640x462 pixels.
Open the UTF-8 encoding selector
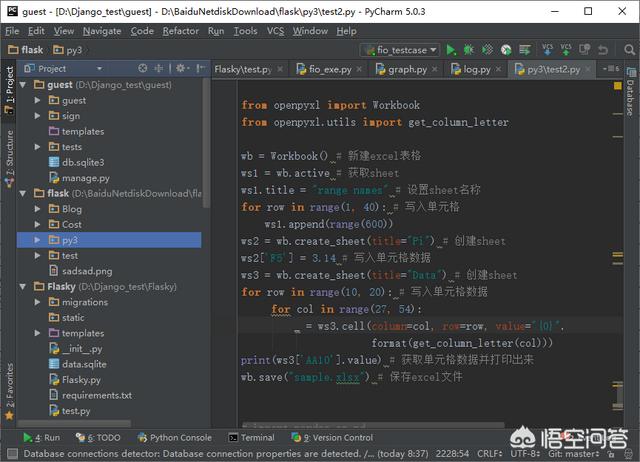[x=525, y=454]
